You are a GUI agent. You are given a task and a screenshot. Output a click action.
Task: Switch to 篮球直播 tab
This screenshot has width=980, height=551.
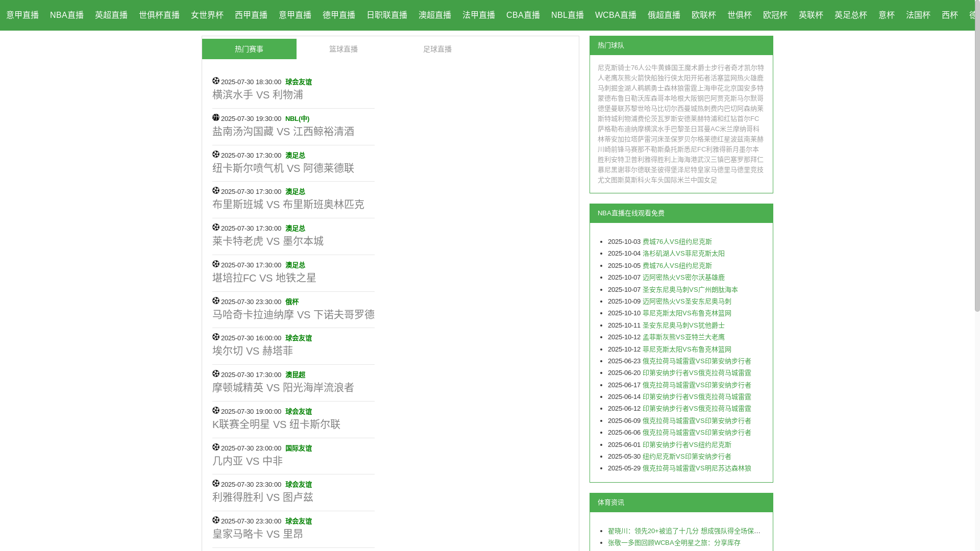(x=344, y=49)
